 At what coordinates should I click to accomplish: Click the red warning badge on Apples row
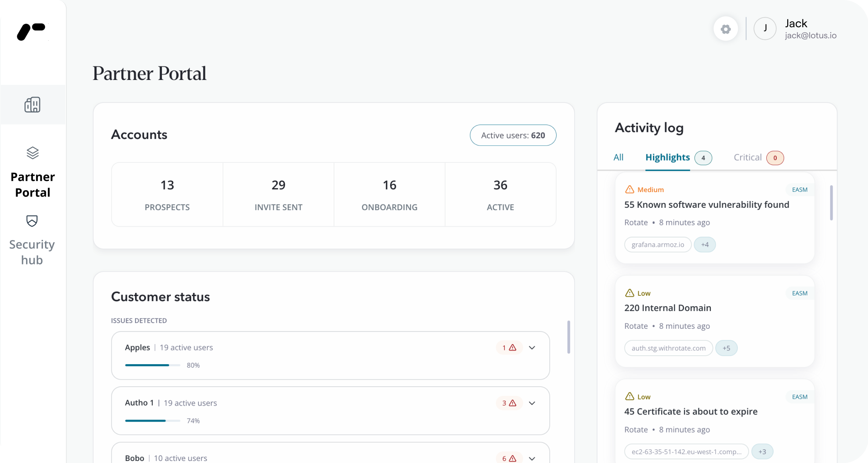pyautogui.click(x=509, y=348)
